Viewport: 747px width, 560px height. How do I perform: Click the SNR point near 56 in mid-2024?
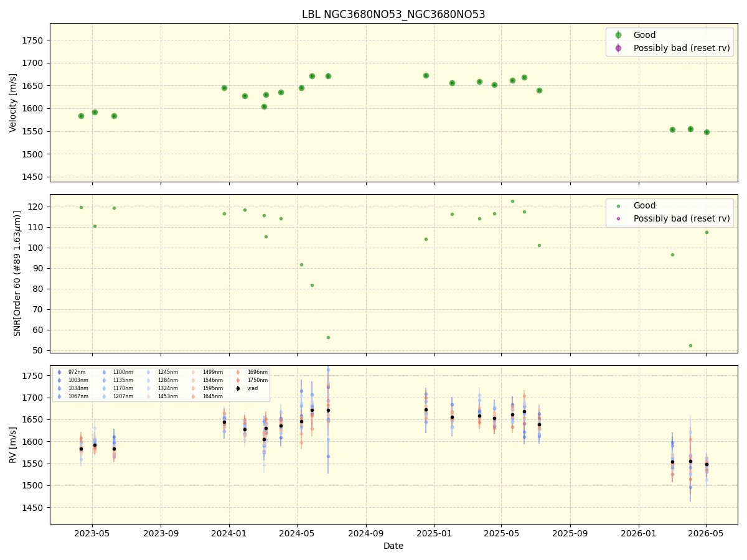click(x=328, y=337)
